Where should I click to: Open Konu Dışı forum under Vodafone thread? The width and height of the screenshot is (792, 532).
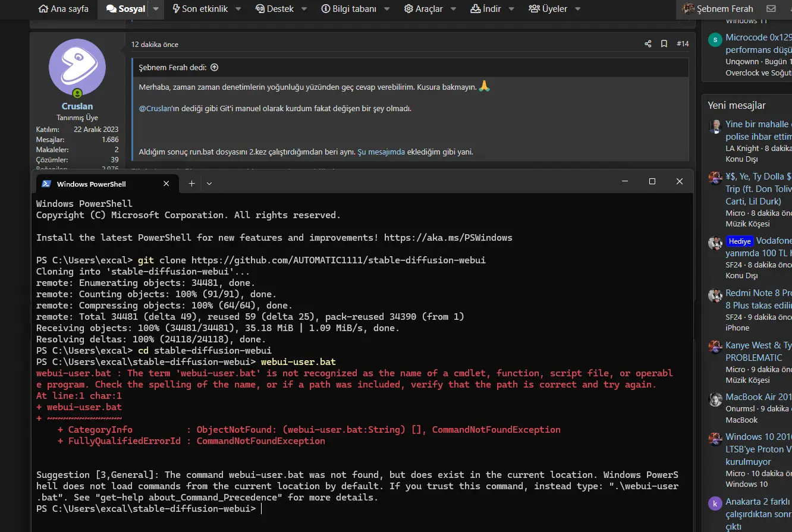(x=741, y=276)
